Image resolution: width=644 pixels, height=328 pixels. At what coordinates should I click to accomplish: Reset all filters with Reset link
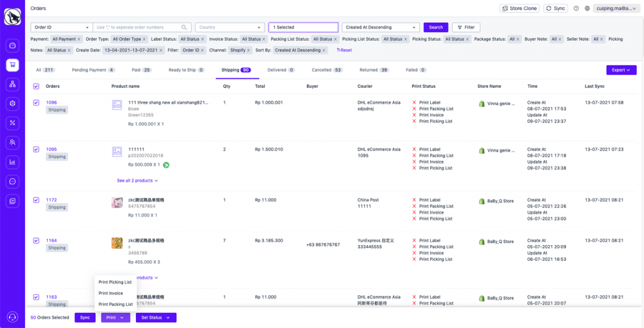[x=344, y=50]
